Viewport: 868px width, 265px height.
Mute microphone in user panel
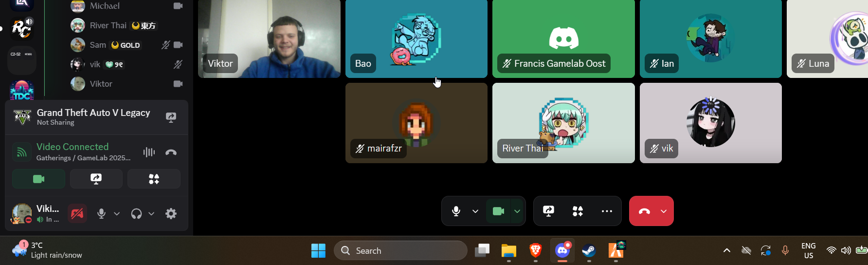click(x=101, y=213)
